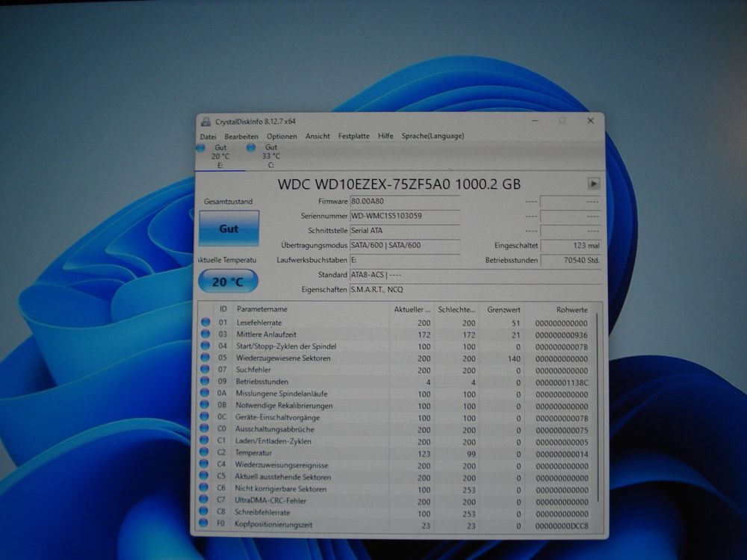Open the Ansicht menu
The width and height of the screenshot is (747, 560).
click(x=317, y=136)
